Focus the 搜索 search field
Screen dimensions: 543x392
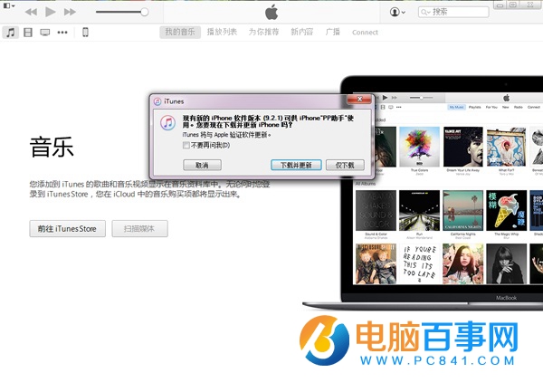pos(453,12)
